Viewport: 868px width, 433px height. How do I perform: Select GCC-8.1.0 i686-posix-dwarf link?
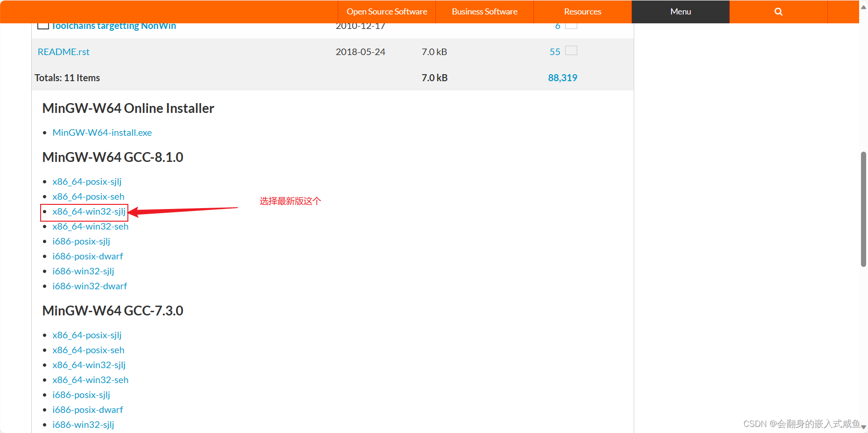(x=88, y=256)
